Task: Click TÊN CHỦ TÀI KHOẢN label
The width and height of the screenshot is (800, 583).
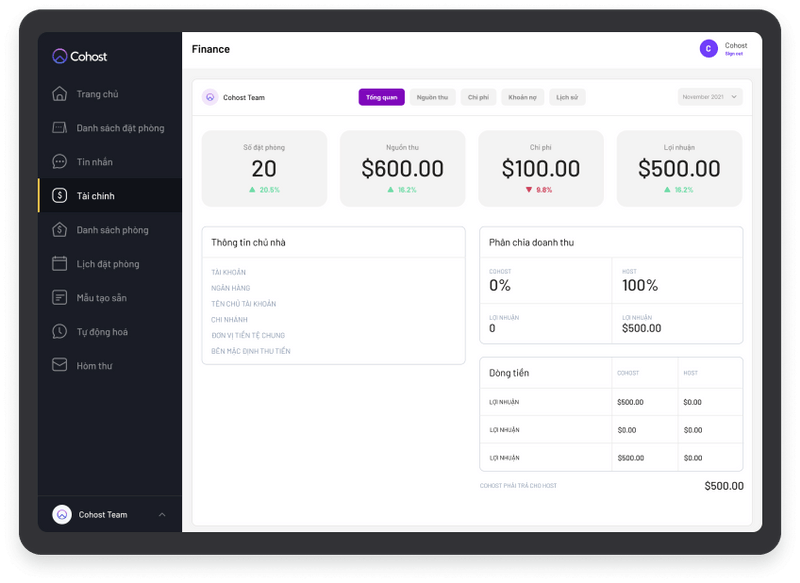Action: pos(243,304)
